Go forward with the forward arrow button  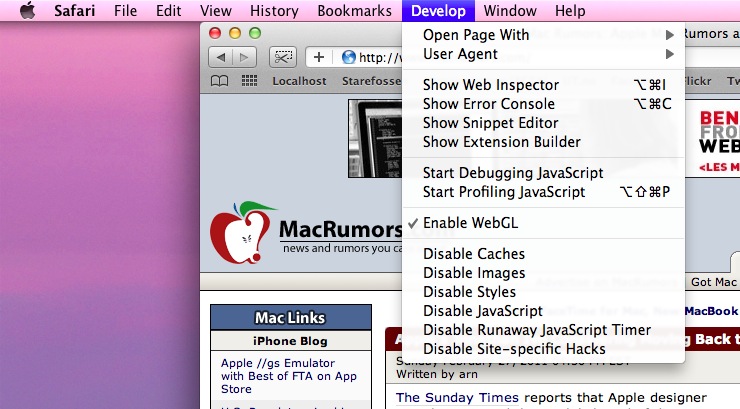pos(244,58)
